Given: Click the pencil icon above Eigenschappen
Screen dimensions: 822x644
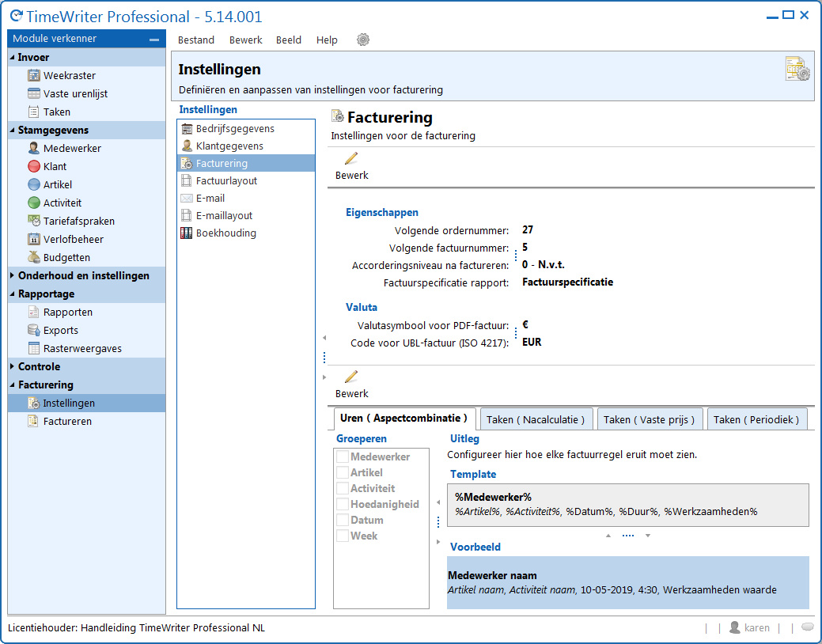Looking at the screenshot, I should (x=351, y=158).
